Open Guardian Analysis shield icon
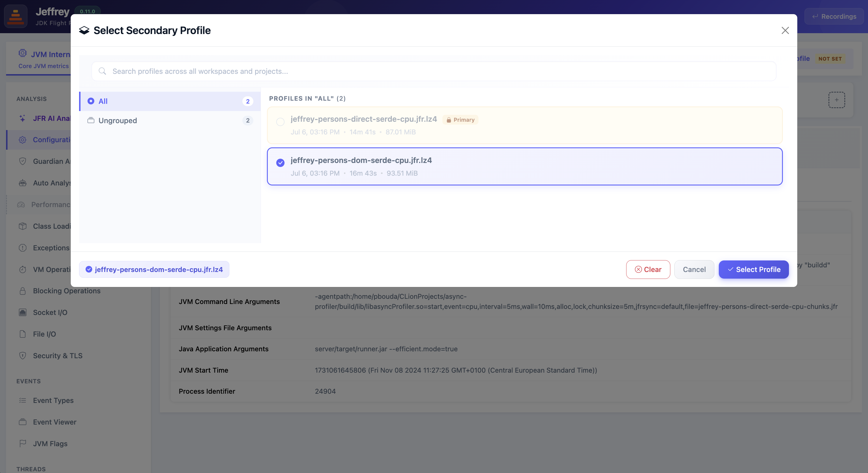Viewport: 868px width, 473px height. [22, 161]
